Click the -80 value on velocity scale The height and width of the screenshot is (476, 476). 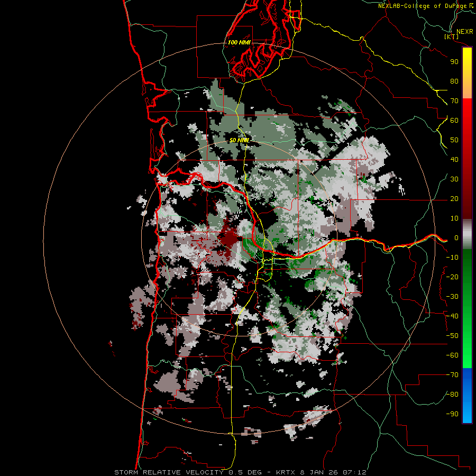pos(452,395)
